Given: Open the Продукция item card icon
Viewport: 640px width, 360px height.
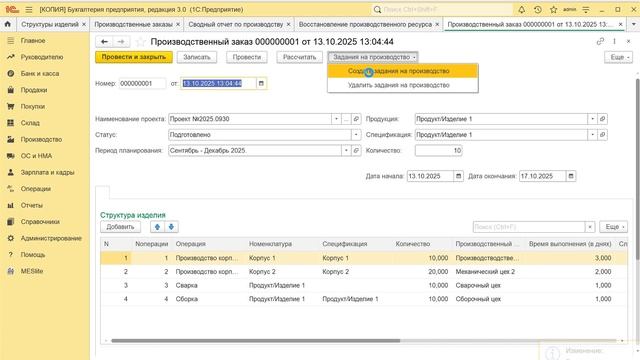Looking at the screenshot, I should 602,119.
